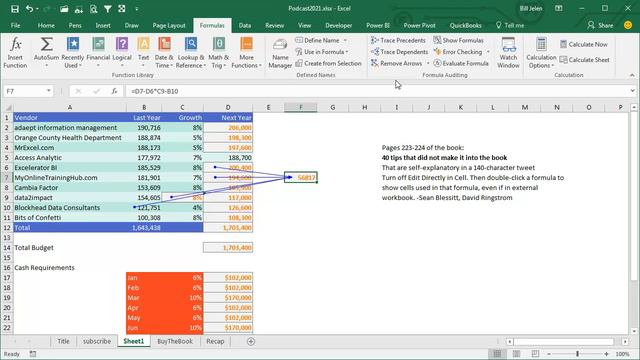This screenshot has width=640, height=360.
Task: Click Tell me search box
Action: 510,25
